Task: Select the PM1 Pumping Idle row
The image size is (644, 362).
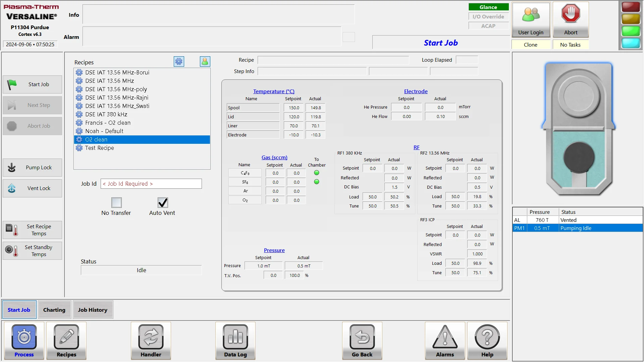Action: (578, 228)
